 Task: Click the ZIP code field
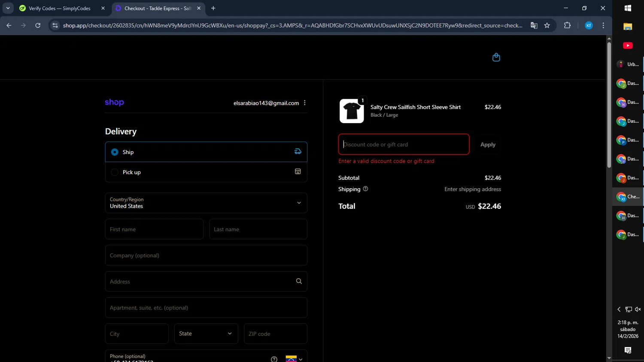point(276,334)
